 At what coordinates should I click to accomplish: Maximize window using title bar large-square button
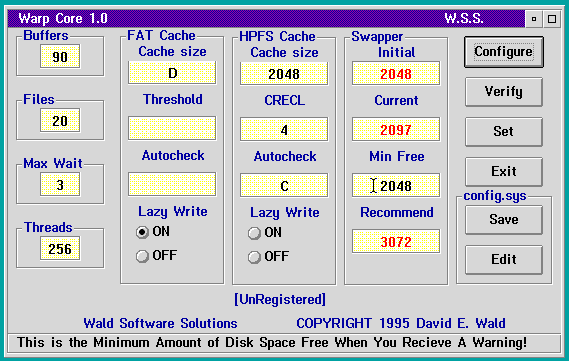[x=552, y=19]
